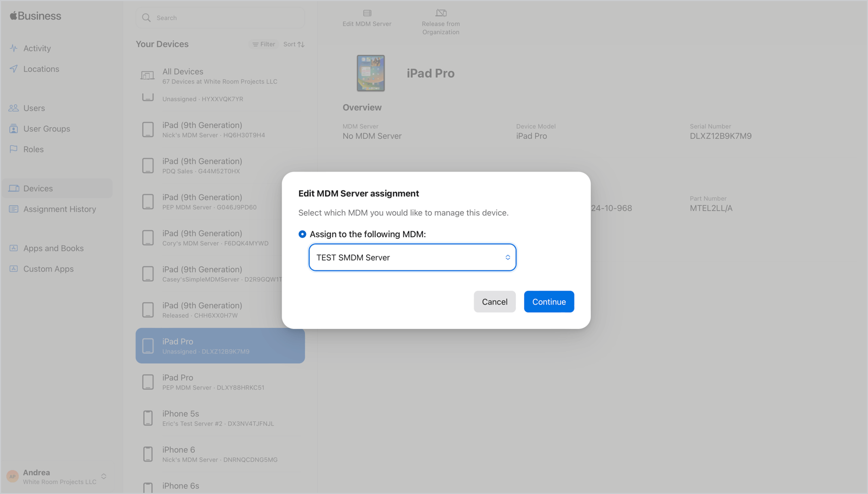
Task: Select the iPhone 5s device
Action: coord(220,418)
